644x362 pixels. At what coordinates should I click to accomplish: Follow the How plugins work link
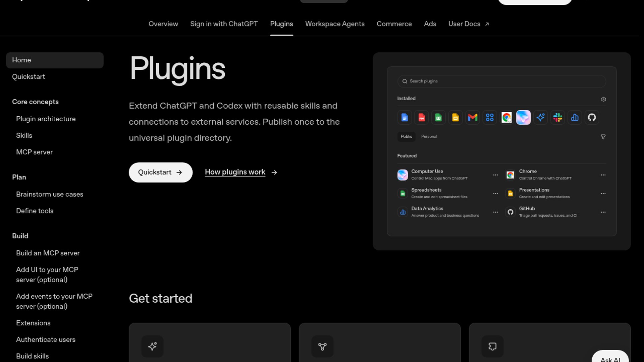[x=241, y=172]
